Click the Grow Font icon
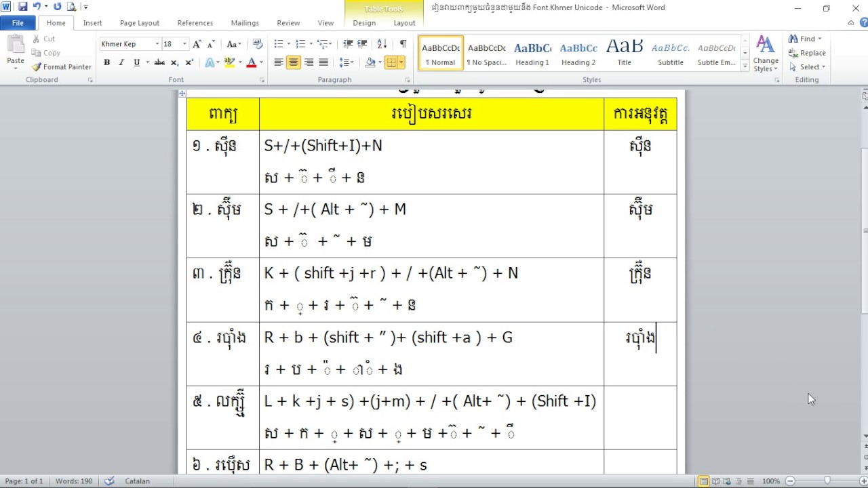The image size is (868, 488). pyautogui.click(x=197, y=44)
